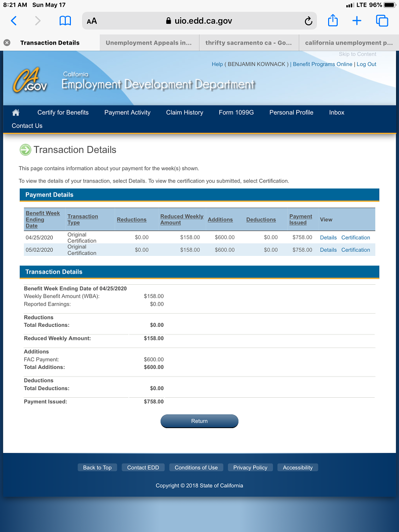Tap the Safari back arrow
399x532 pixels.
tap(14, 21)
